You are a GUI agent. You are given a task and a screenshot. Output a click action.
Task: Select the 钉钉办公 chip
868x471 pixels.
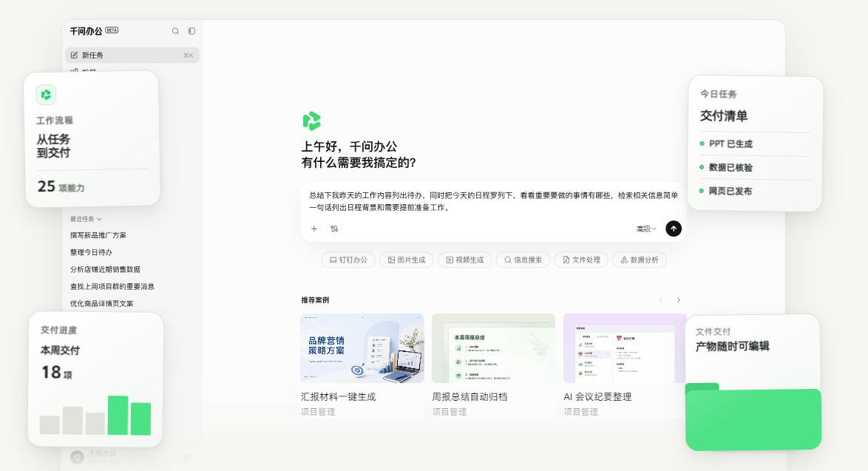click(348, 260)
